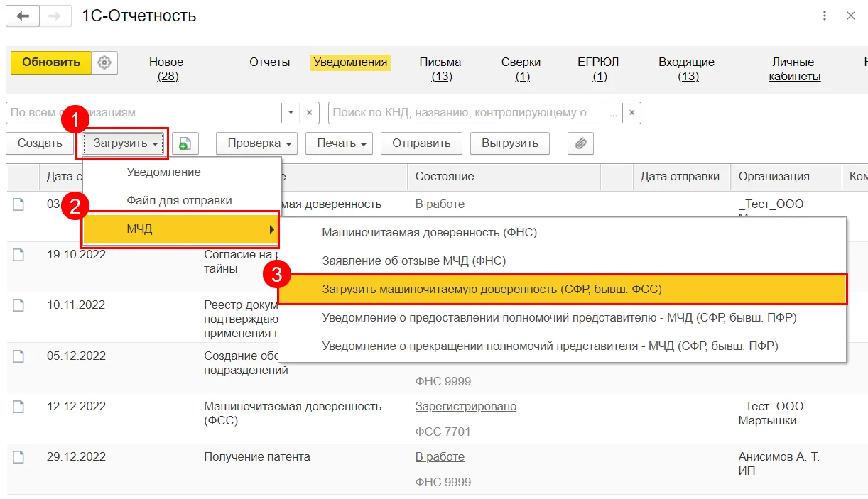
Task: Open search options ellipsis button
Action: [613, 112]
